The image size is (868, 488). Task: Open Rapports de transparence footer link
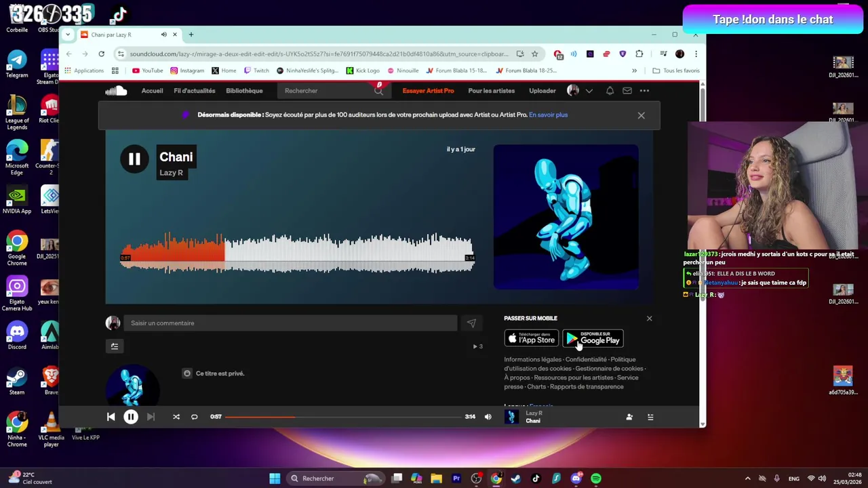[587, 386]
